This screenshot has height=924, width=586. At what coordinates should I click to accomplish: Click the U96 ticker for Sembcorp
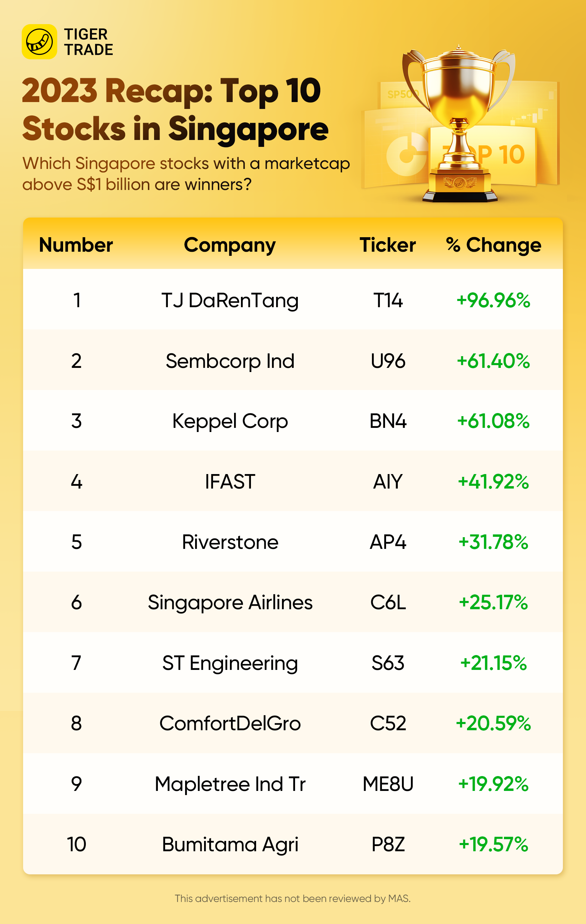tap(387, 361)
